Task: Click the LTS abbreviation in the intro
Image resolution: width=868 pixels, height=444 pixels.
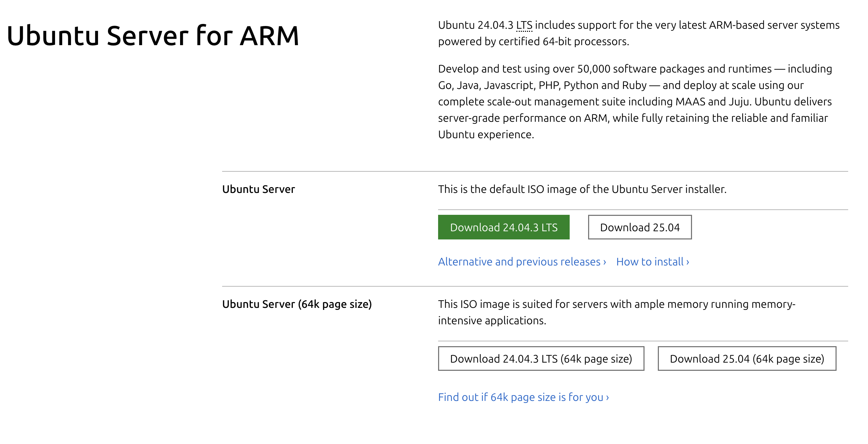Action: (524, 25)
